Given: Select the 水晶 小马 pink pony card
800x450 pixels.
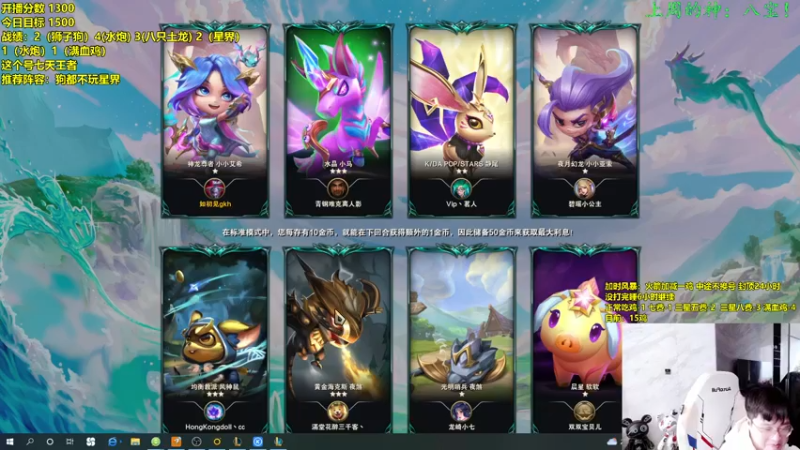Looking at the screenshot, I should click(x=338, y=120).
